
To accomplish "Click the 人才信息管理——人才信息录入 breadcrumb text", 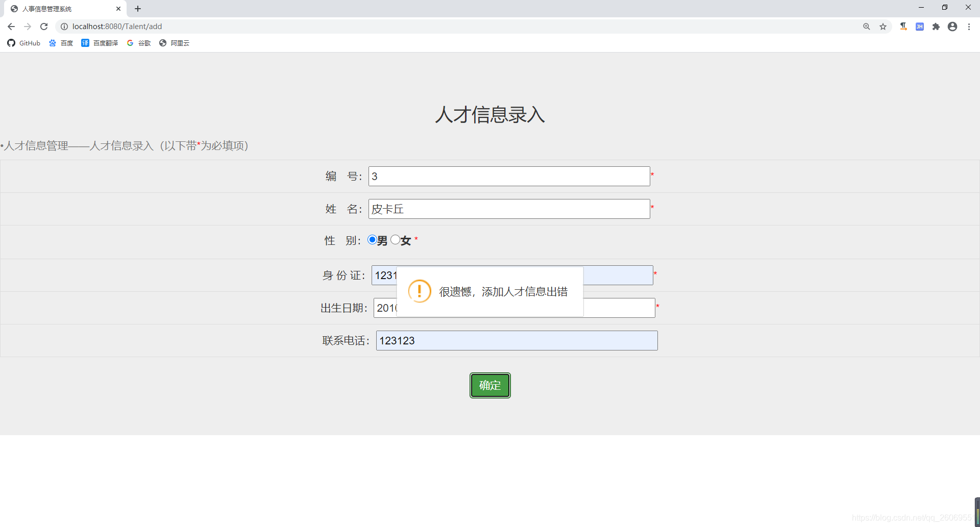I will pos(79,146).
